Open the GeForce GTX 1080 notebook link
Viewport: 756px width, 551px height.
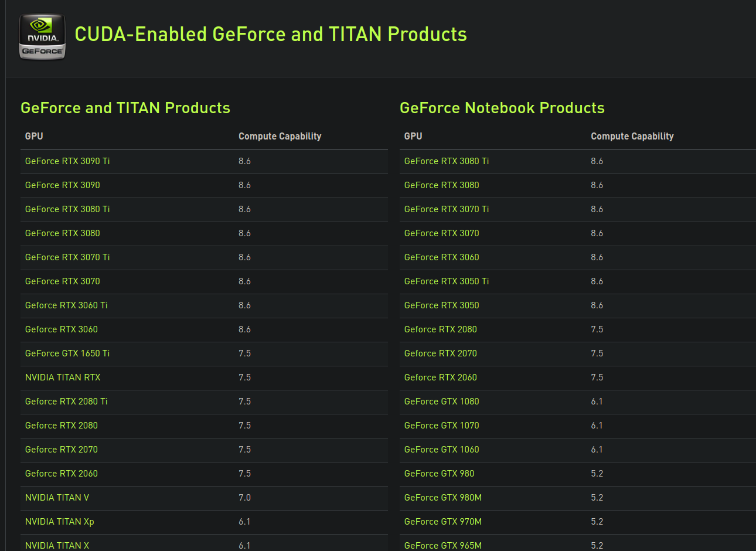click(x=441, y=402)
